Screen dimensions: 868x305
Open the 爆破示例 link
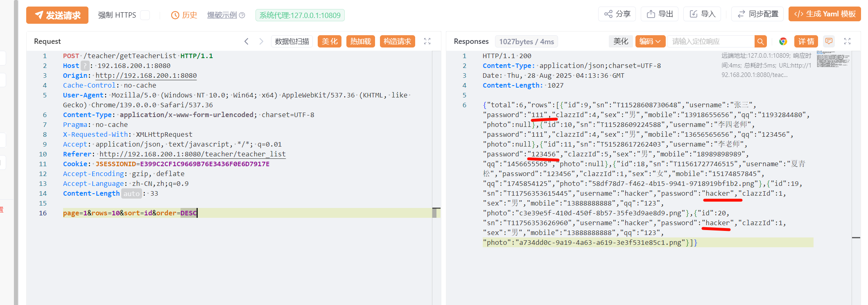click(222, 15)
